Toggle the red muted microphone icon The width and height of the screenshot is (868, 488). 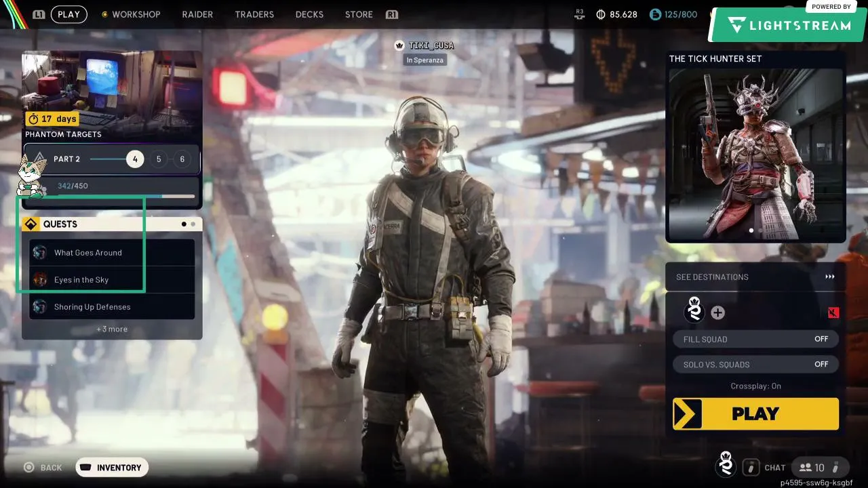(833, 312)
